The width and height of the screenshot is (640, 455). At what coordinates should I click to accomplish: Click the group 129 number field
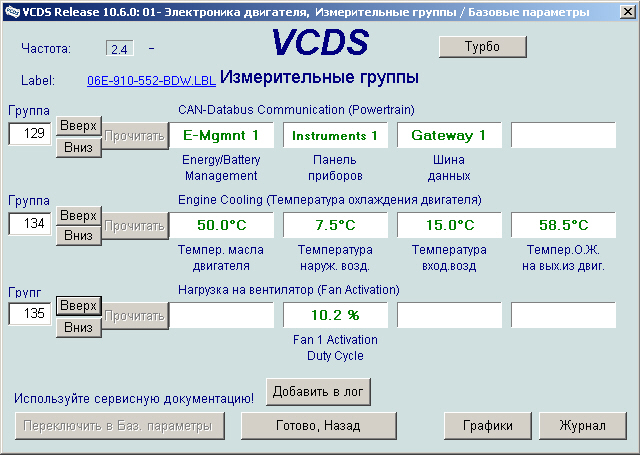coord(30,133)
